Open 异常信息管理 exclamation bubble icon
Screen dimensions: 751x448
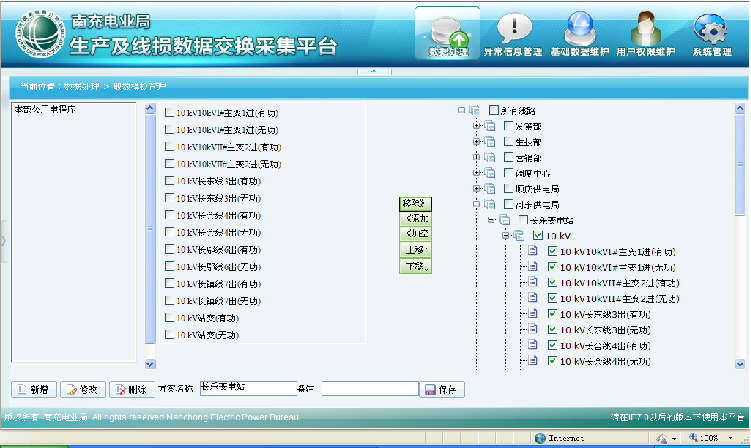tap(513, 31)
